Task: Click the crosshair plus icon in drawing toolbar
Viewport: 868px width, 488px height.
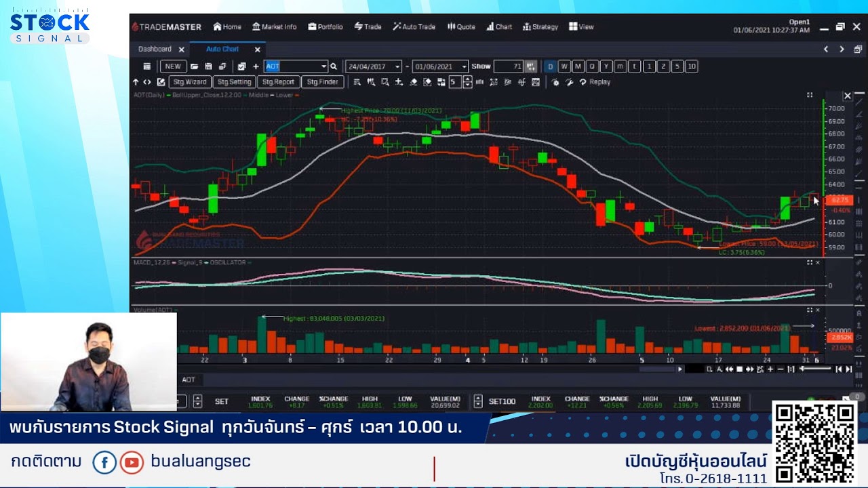Action: tap(399, 82)
